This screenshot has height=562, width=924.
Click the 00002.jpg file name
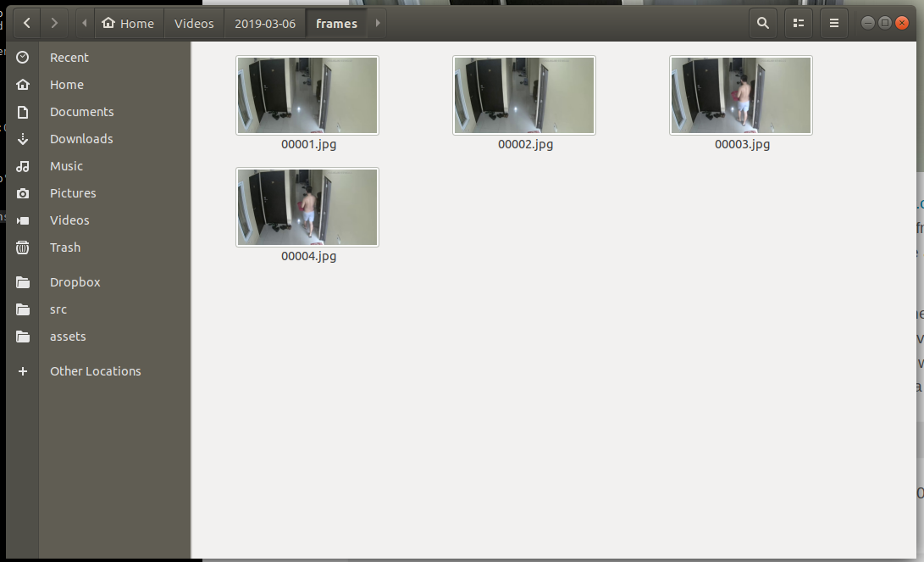click(x=526, y=144)
